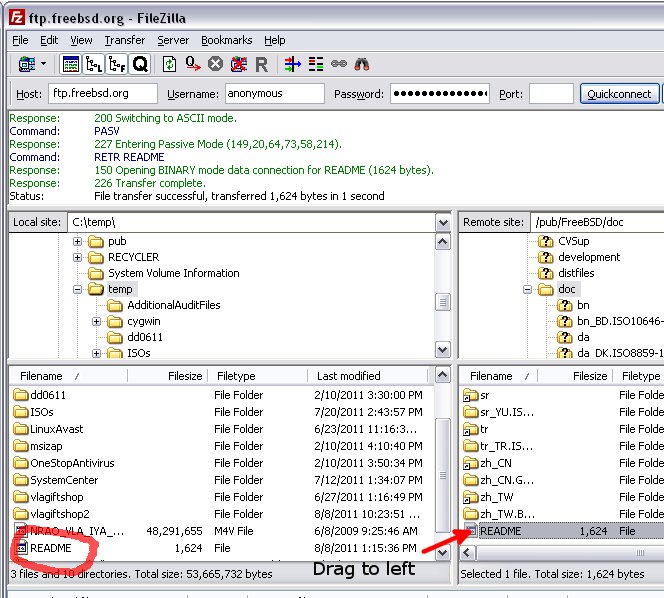Toggle the local directory tree view
This screenshot has width=664, height=598.
(x=93, y=64)
